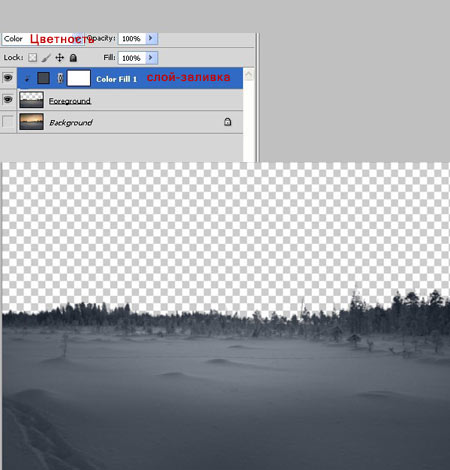
Task: Click the clipping mask arrow on Color Fill 1
Action: [27, 79]
